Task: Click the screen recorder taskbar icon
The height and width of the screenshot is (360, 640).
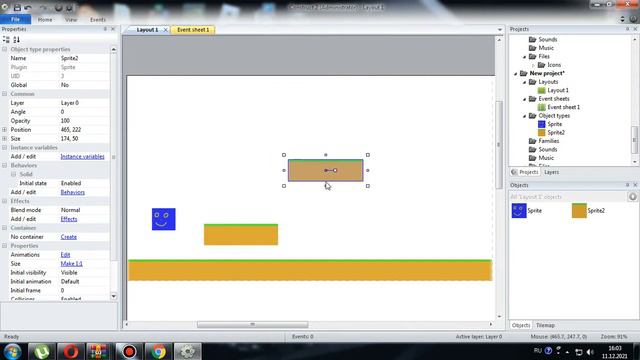Action: coord(129,351)
